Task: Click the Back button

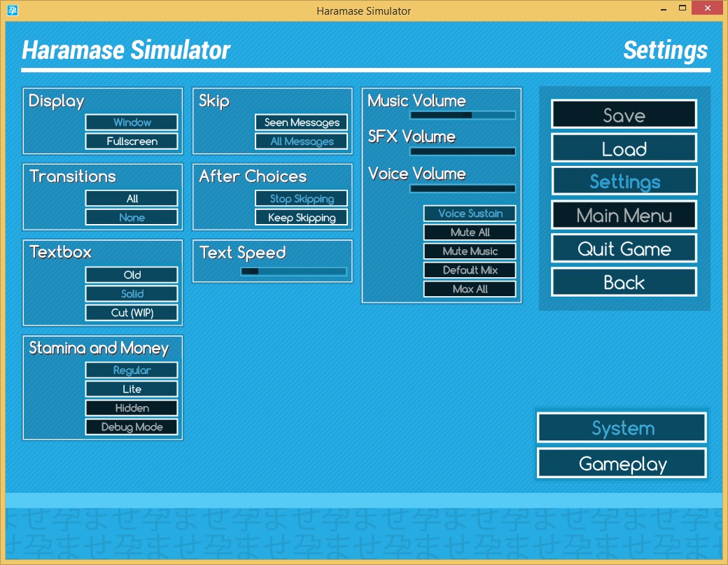Action: (x=624, y=282)
